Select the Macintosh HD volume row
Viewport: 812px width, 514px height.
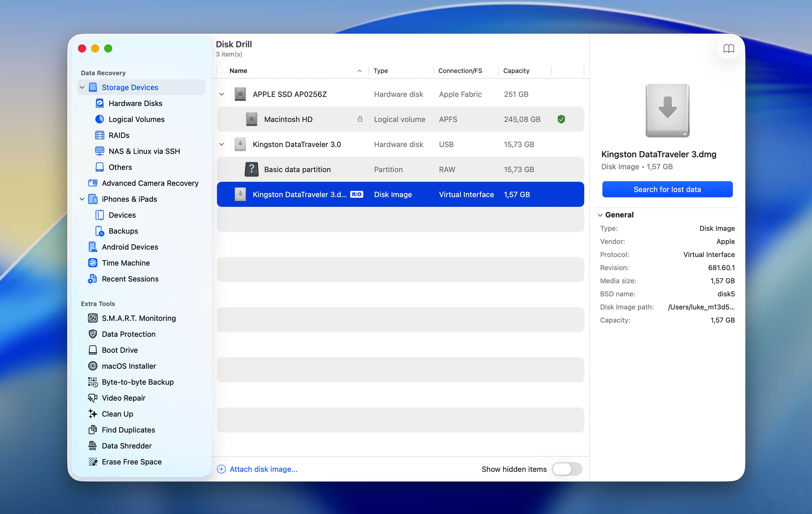click(400, 119)
